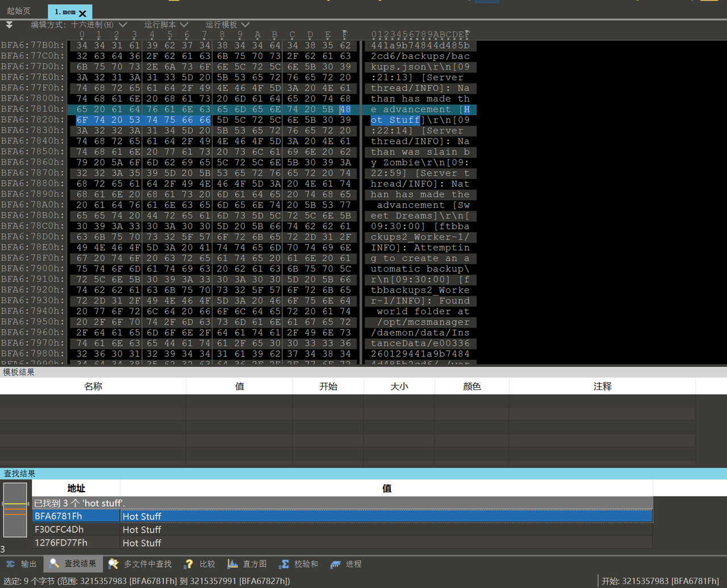Close the 1.mem file tab
Viewport: 727px width, 588px height.
click(x=83, y=13)
